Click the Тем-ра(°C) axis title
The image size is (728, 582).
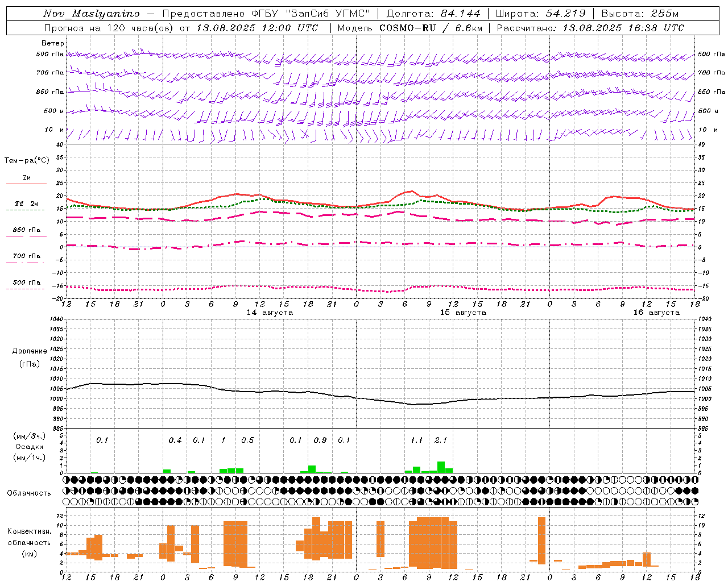(x=27, y=161)
